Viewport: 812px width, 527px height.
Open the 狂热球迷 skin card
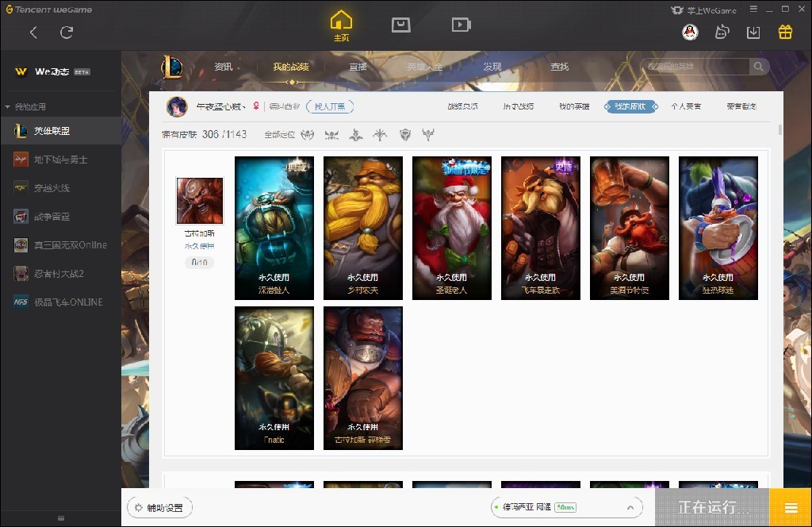click(x=718, y=228)
